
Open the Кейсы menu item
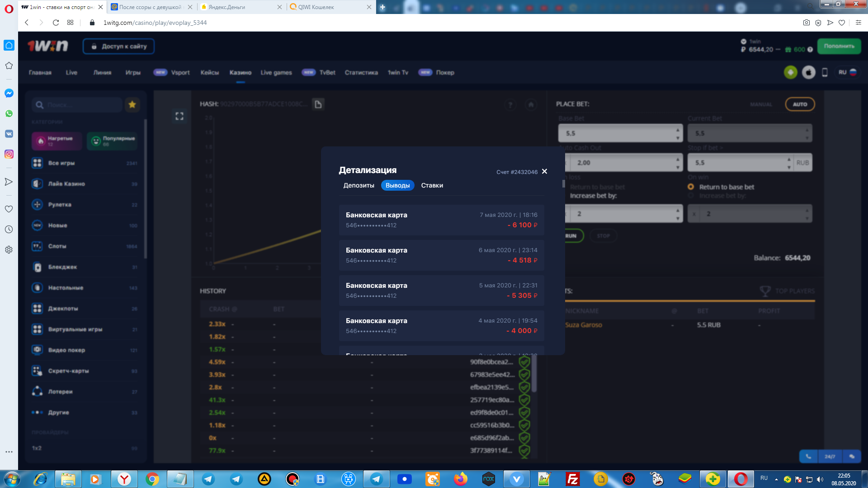210,72
